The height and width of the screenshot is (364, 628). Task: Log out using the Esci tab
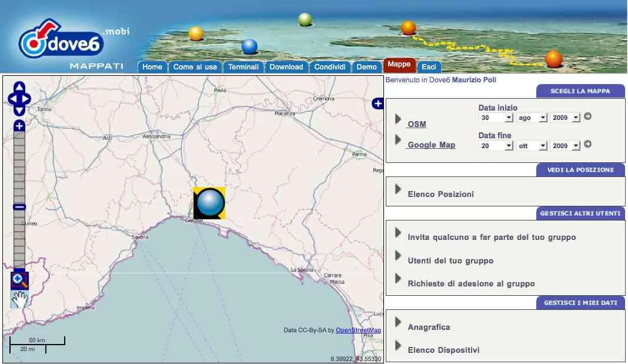429,67
